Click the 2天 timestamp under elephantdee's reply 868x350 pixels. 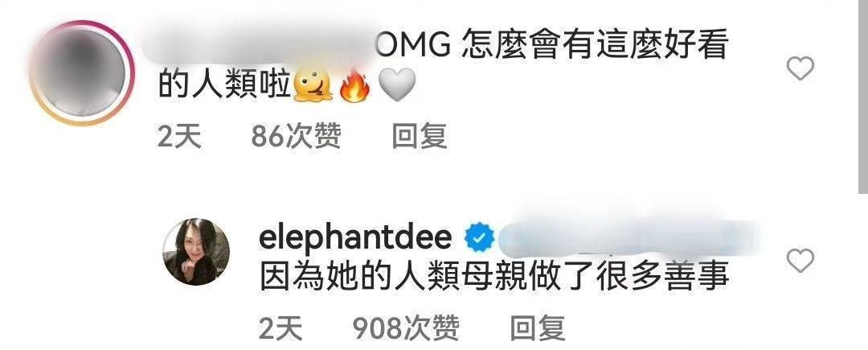(280, 327)
